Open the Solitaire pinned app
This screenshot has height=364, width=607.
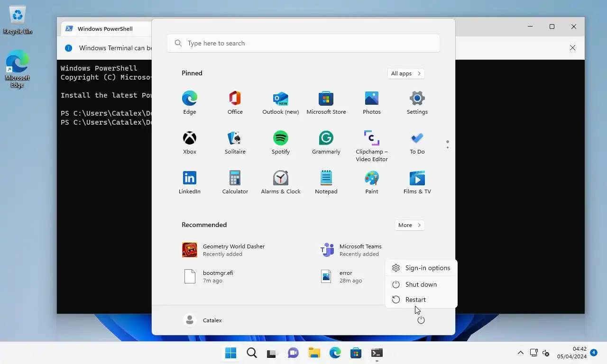tap(235, 142)
